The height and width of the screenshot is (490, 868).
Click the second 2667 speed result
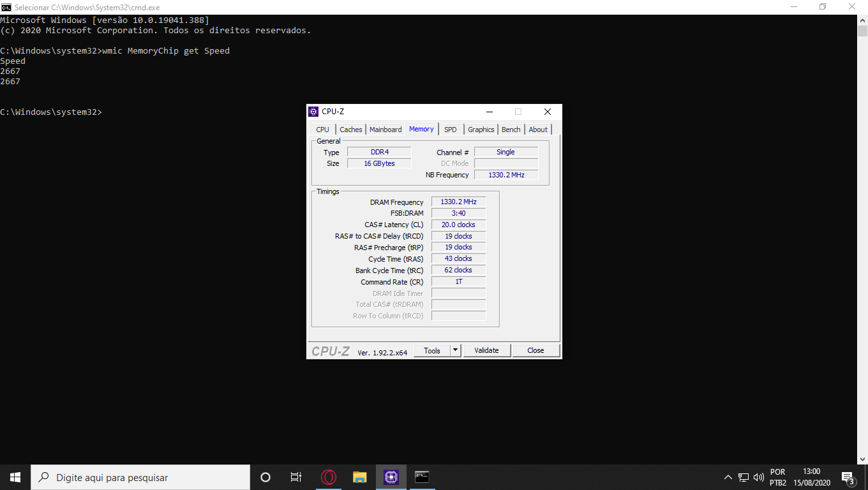[x=10, y=81]
